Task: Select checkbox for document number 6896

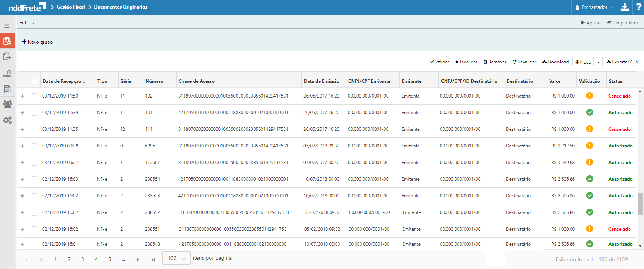Action: (x=35, y=146)
